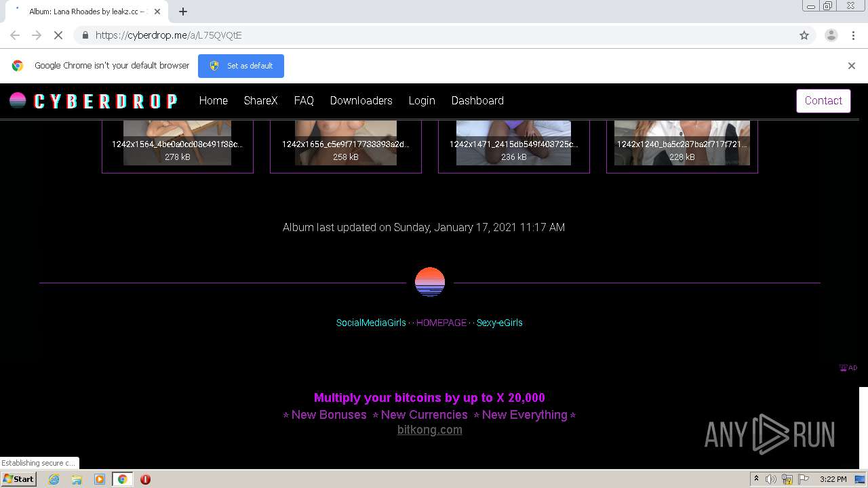Open the Home page link
This screenshot has width=868, height=488.
pos(213,100)
